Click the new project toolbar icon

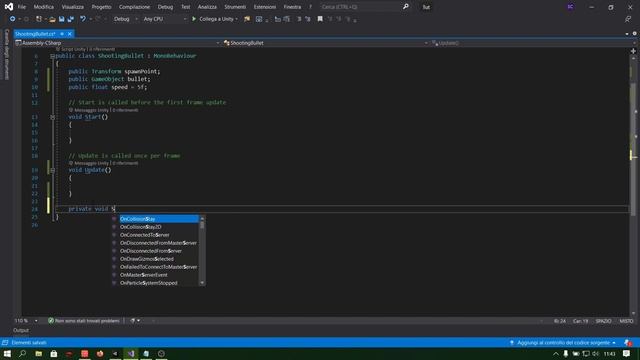point(39,19)
